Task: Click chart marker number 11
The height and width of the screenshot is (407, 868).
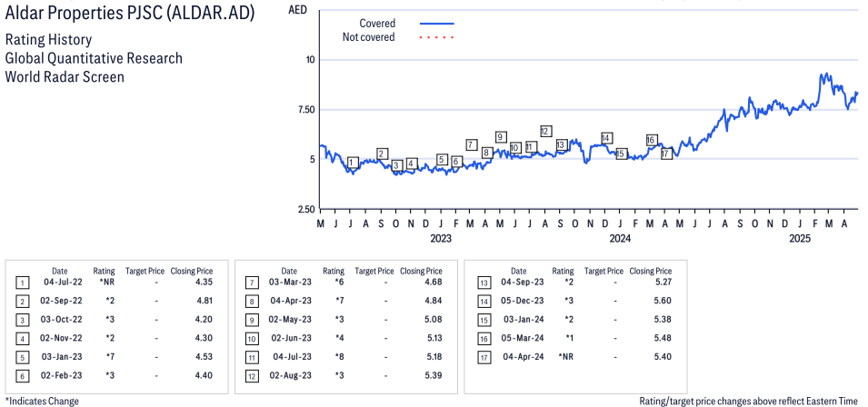Action: [x=531, y=147]
